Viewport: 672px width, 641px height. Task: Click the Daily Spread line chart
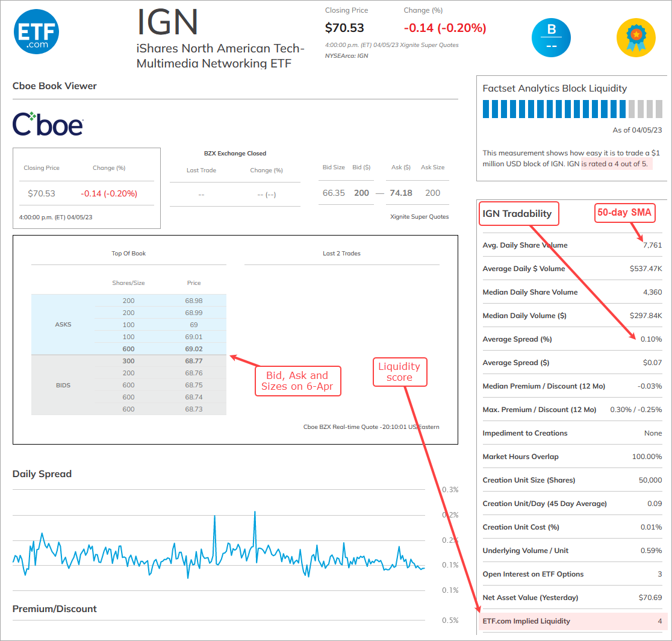point(219,545)
